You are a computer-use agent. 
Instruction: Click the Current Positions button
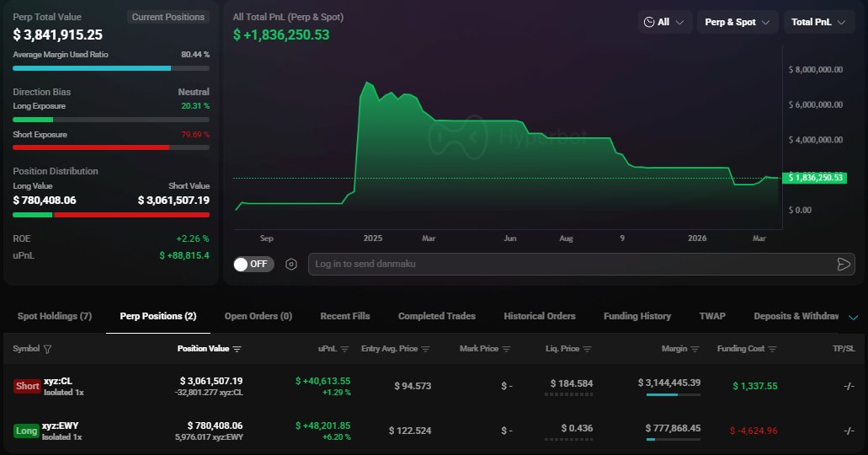point(168,17)
